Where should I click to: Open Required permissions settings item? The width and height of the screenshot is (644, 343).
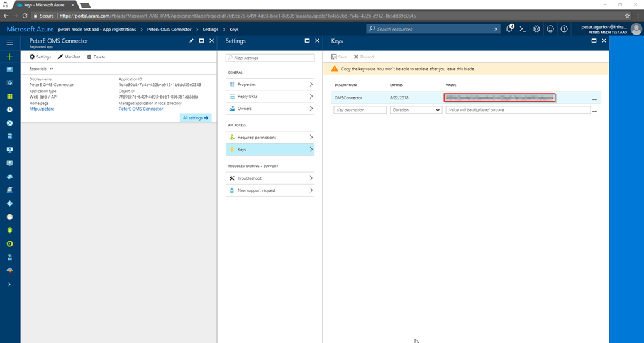click(270, 137)
